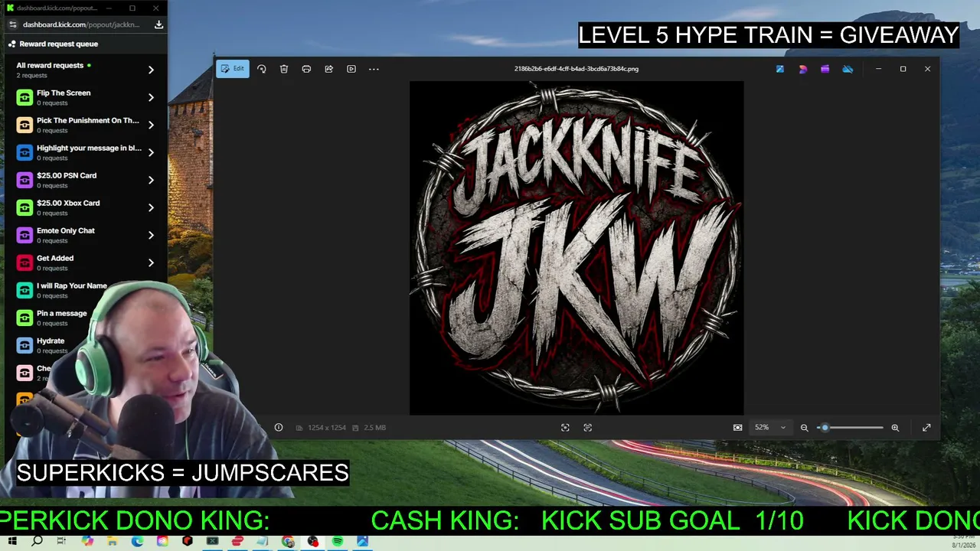Viewport: 980px width, 551px height.
Task: Rotate the image in Photos
Action: 262,69
